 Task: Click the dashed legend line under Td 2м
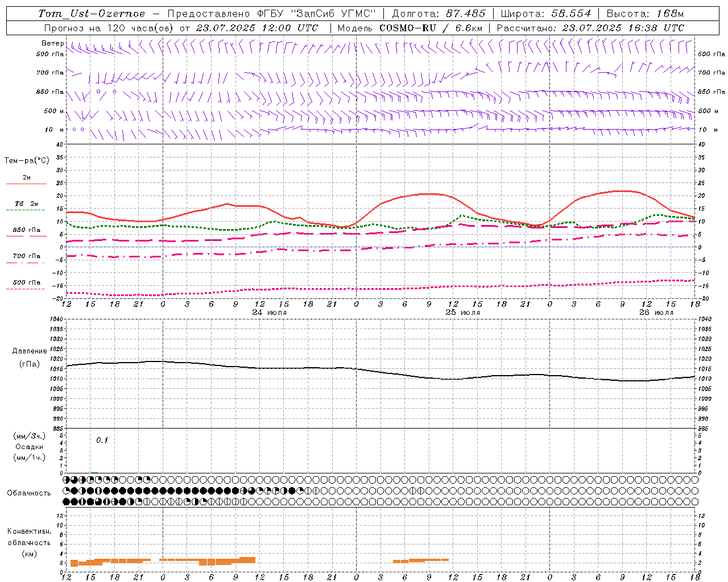pos(26,210)
